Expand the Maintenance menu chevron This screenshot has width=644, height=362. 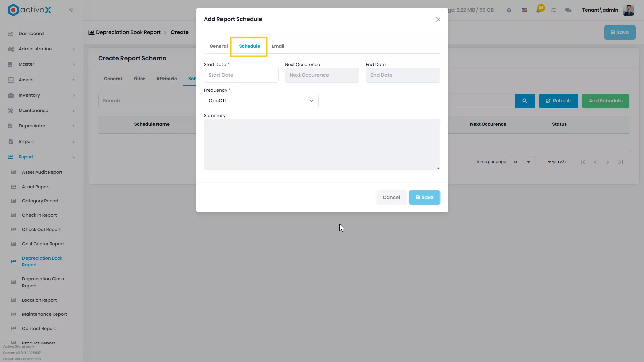pos(73,111)
